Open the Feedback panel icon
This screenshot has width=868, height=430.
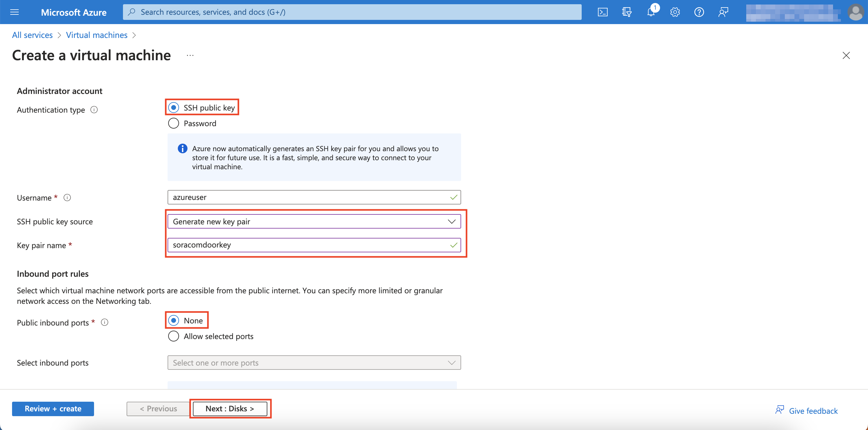723,12
